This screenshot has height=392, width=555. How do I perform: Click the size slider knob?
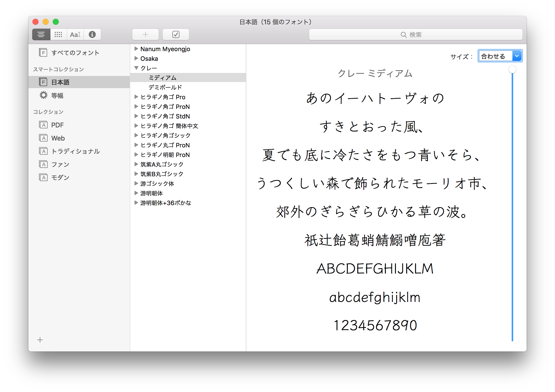pyautogui.click(x=512, y=69)
